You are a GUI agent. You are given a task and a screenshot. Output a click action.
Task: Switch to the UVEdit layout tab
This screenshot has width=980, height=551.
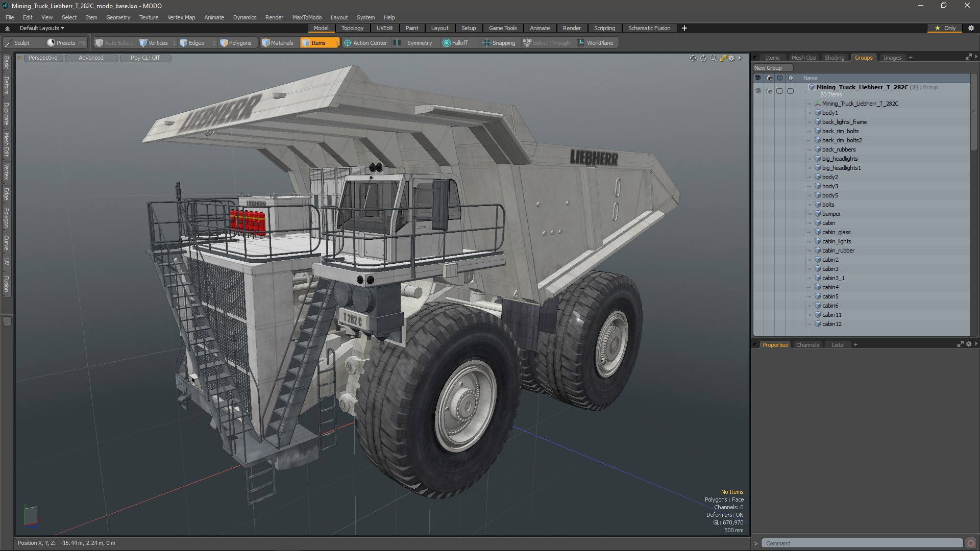pos(384,28)
